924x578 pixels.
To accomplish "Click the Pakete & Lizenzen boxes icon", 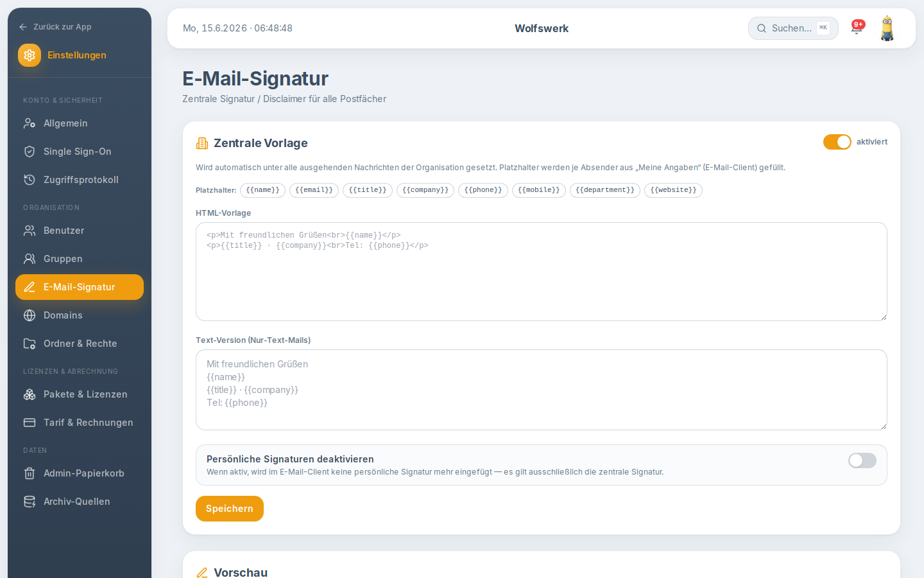I will coord(30,394).
